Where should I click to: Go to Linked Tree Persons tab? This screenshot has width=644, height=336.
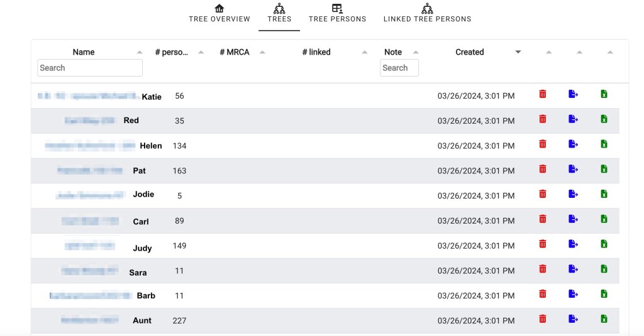pyautogui.click(x=427, y=13)
